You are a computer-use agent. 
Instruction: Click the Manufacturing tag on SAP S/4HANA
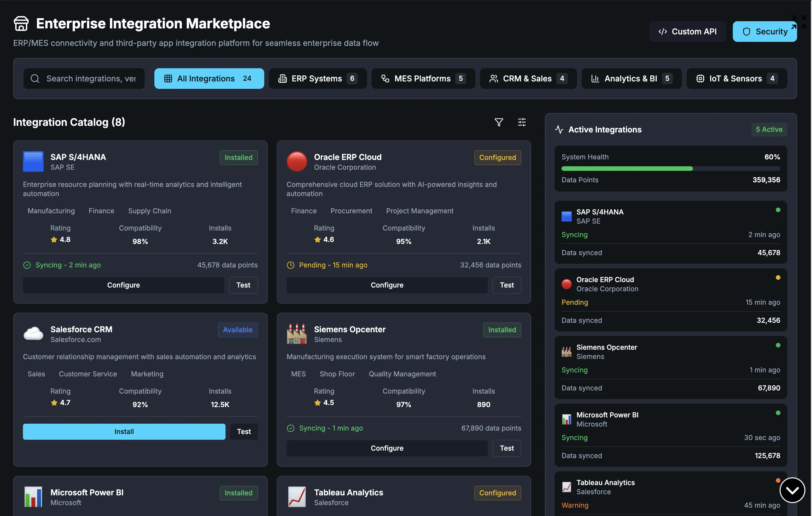coord(51,211)
